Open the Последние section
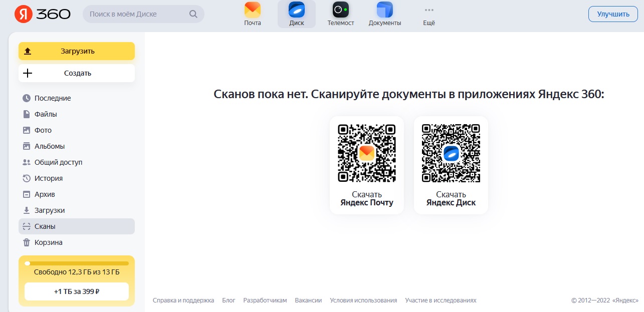Viewport: 644px width, 312px height. [77, 98]
